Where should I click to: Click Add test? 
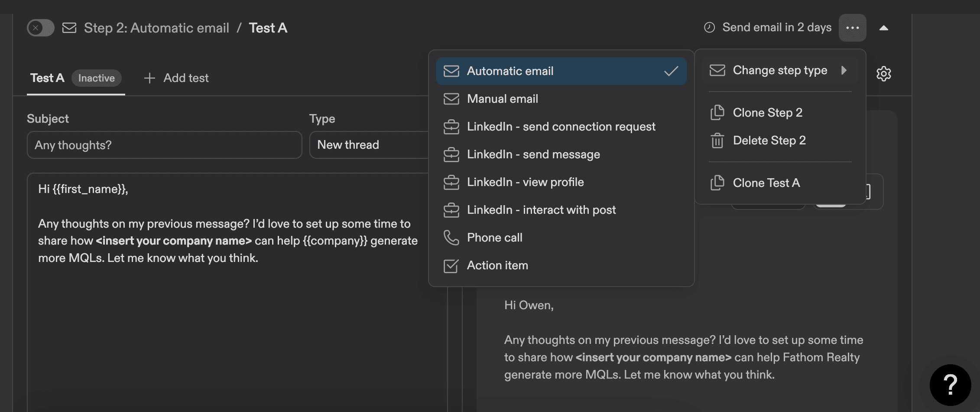point(176,78)
